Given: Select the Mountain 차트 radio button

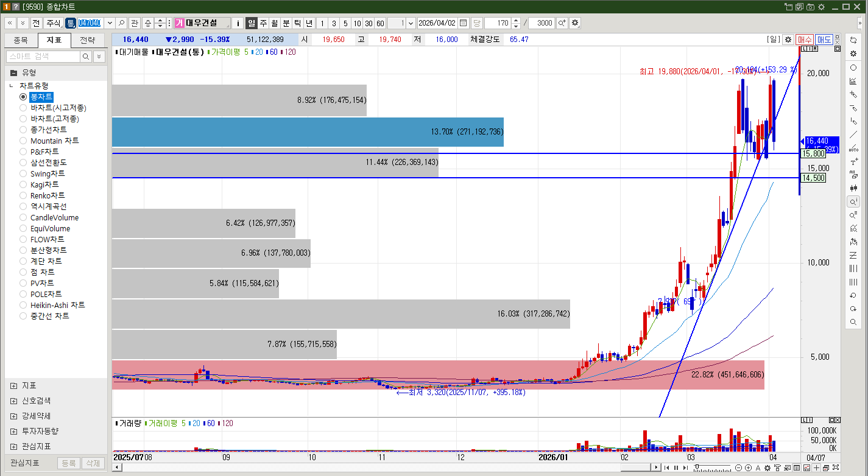Looking at the screenshot, I should [x=23, y=141].
